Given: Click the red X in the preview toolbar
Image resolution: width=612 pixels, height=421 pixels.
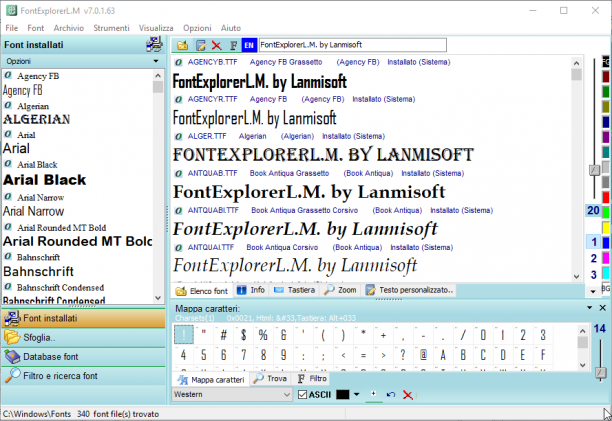Looking at the screenshot, I should [x=217, y=45].
